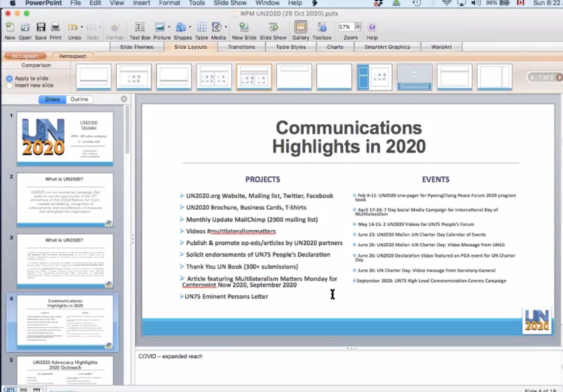Viewport: 563px width, 392px height.
Task: Switch to Slide Sorter view icon
Action: (23, 390)
